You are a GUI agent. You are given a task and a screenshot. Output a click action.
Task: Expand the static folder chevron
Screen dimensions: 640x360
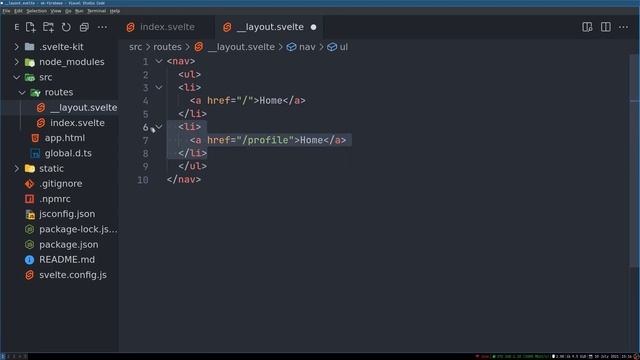point(17,169)
